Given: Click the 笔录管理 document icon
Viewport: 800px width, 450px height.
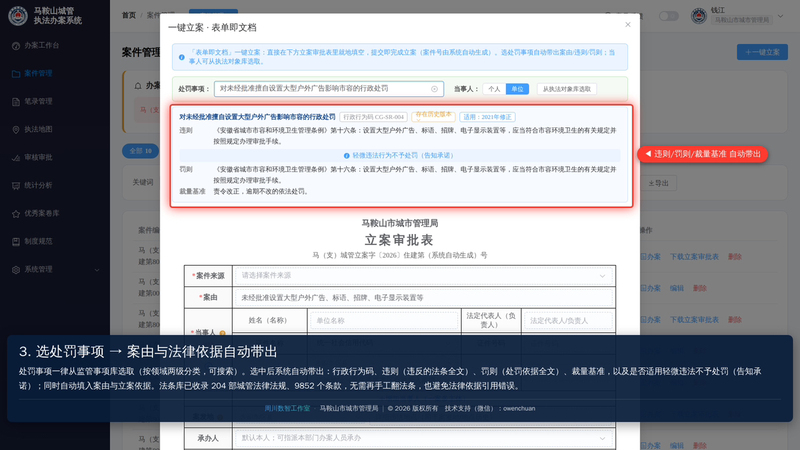Looking at the screenshot, I should coord(16,102).
